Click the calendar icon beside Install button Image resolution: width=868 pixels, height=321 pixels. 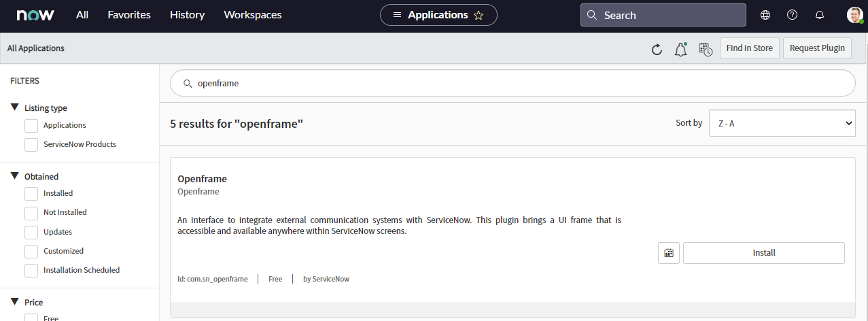(669, 253)
